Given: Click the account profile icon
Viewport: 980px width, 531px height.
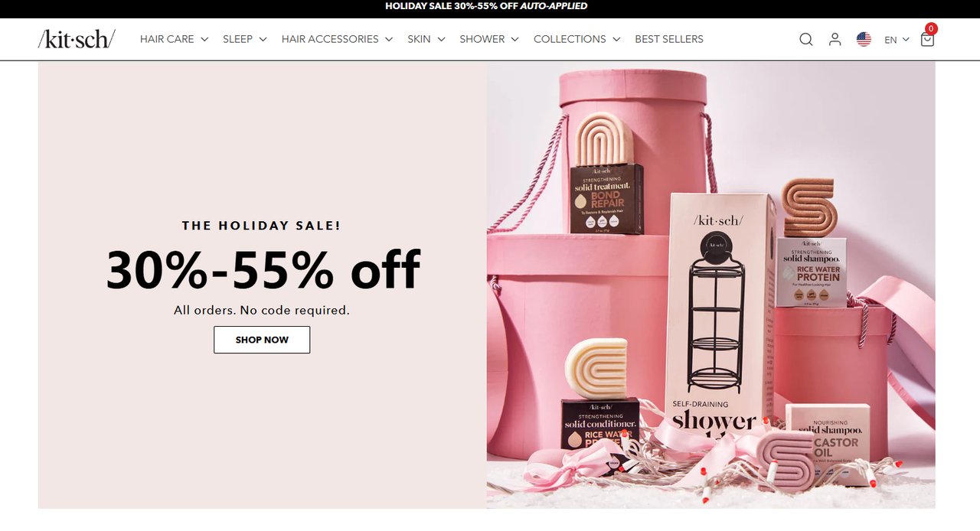Looking at the screenshot, I should pos(835,39).
